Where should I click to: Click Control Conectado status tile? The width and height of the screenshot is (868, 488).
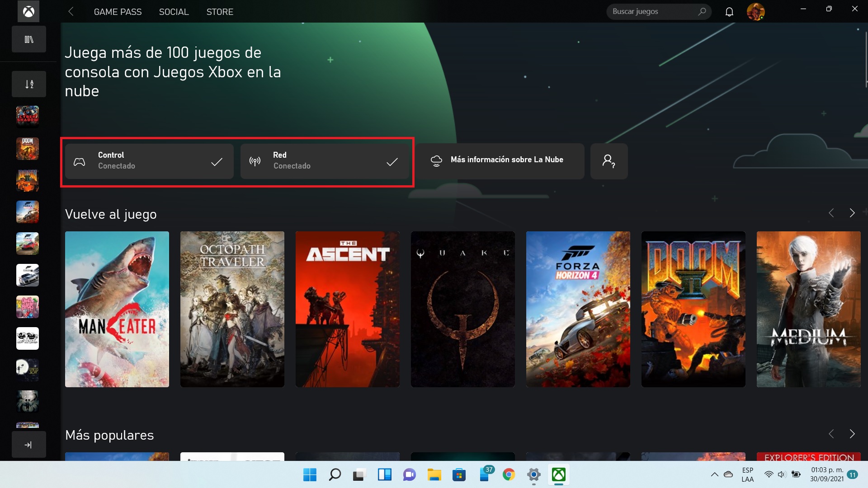pos(149,161)
